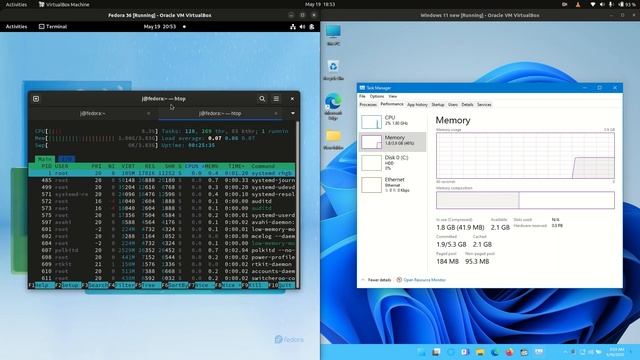Open View menu in Task Manager

(393, 96)
